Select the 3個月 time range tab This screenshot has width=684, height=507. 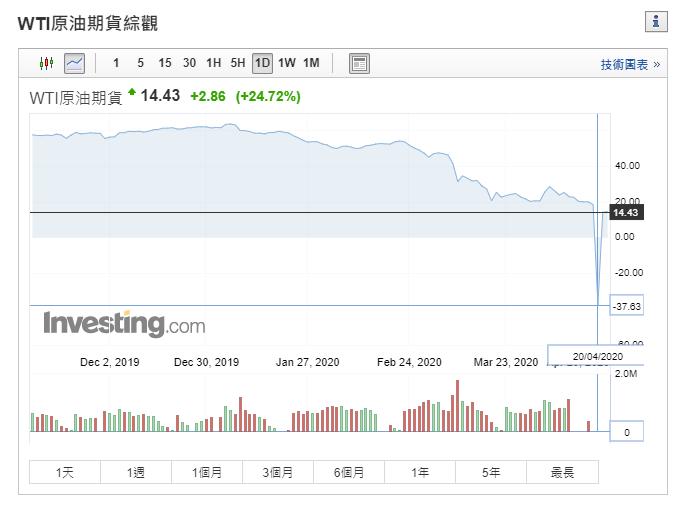277,472
